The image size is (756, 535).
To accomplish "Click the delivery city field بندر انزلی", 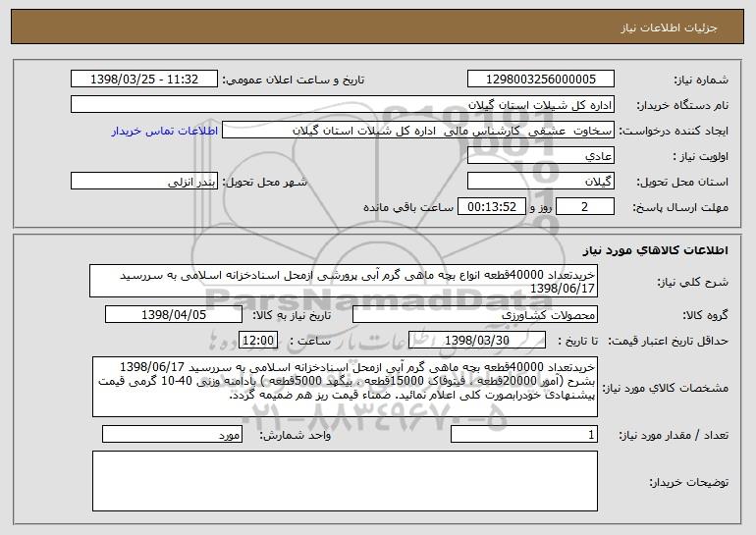I will pos(144,182).
